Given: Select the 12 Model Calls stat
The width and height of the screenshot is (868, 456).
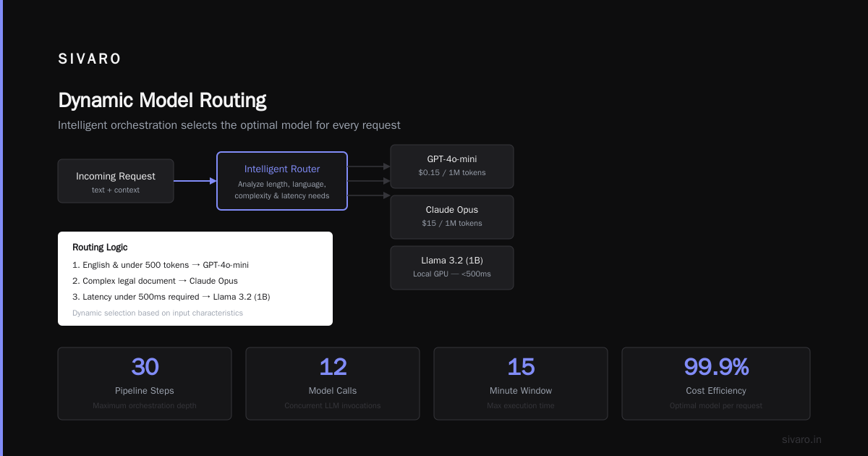Looking at the screenshot, I should click(x=333, y=384).
